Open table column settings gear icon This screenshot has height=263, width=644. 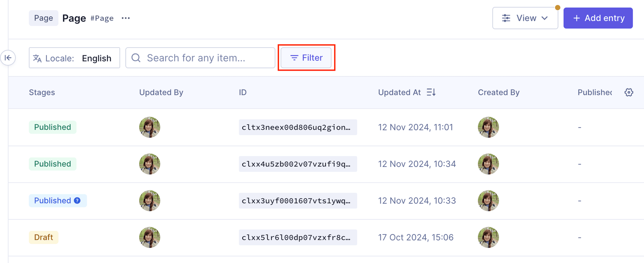click(629, 92)
